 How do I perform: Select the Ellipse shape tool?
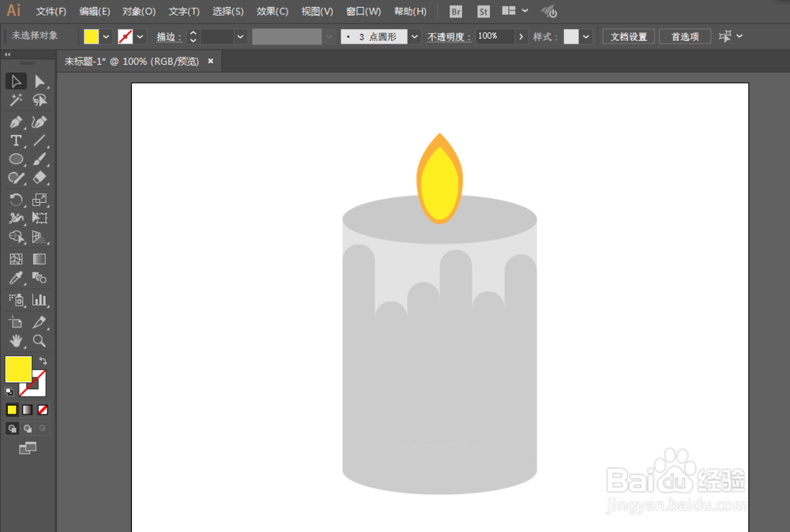pyautogui.click(x=15, y=159)
